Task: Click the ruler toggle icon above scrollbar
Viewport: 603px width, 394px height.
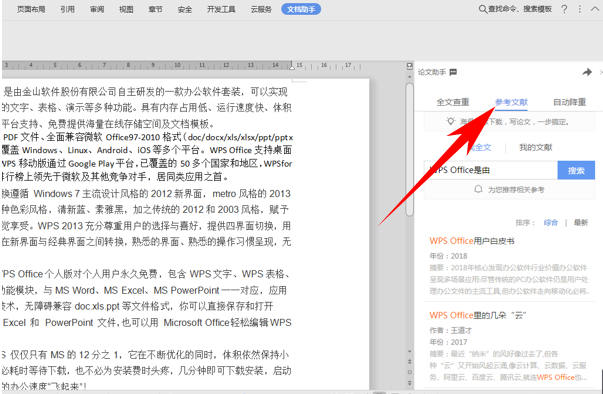Action: pos(410,66)
